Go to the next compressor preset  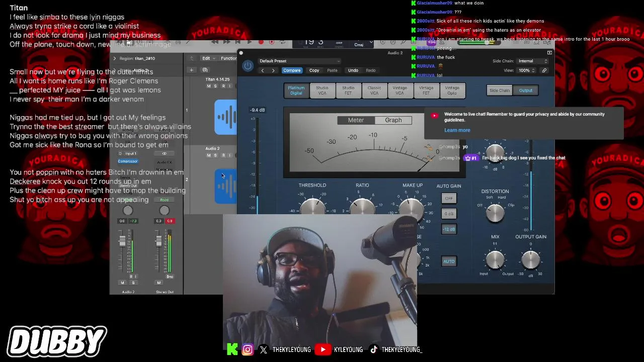273,70
